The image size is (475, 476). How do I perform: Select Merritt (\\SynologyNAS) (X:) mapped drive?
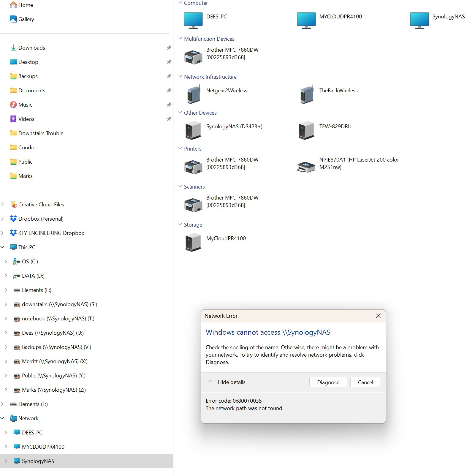(x=50, y=361)
